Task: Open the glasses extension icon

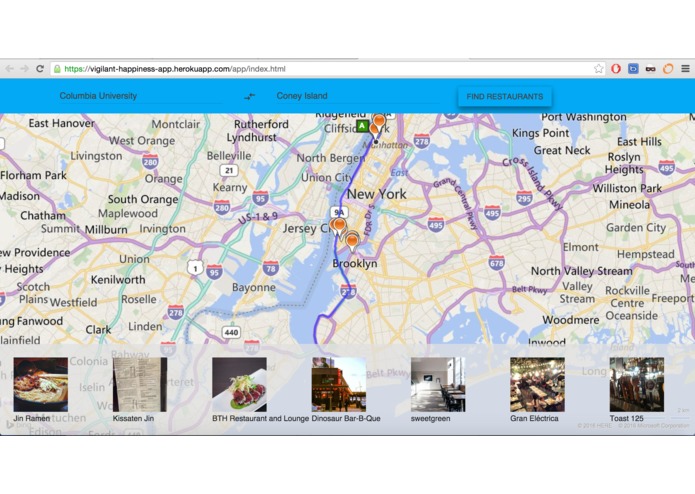Action: [x=650, y=69]
